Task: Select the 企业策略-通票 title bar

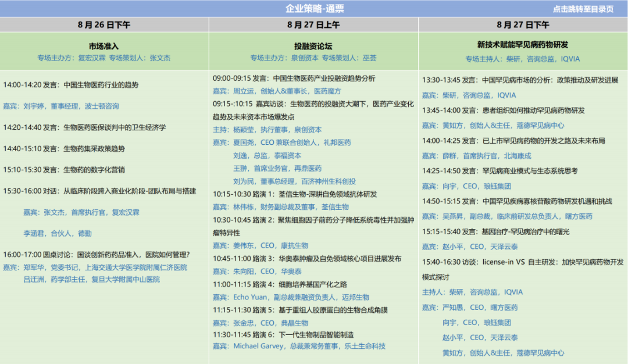Action: click(314, 9)
